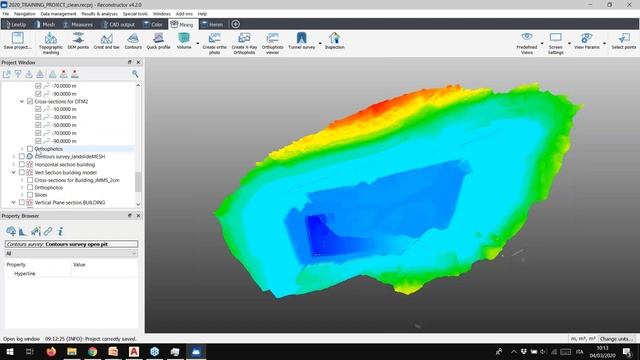This screenshot has height=360, width=640.
Task: Open the Windows Start menu
Action: coord(10,351)
